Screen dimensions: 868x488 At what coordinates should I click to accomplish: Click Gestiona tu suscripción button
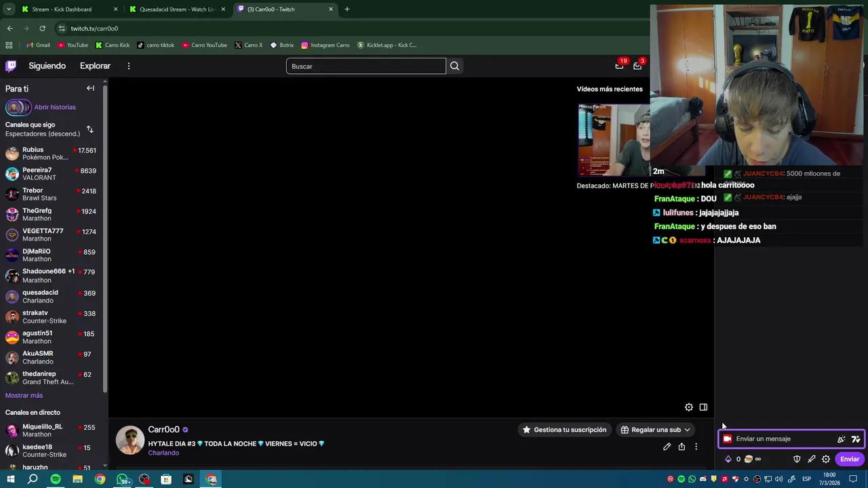(x=564, y=430)
